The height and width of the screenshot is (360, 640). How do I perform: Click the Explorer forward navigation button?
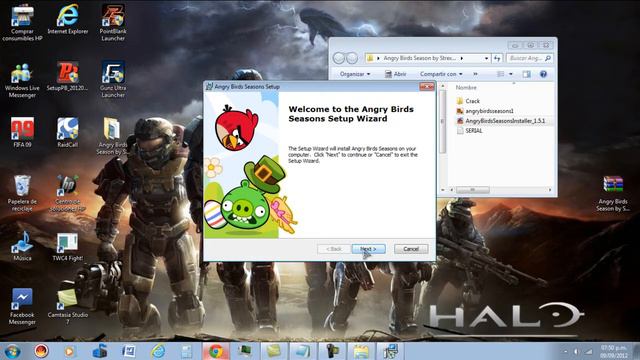pyautogui.click(x=352, y=58)
